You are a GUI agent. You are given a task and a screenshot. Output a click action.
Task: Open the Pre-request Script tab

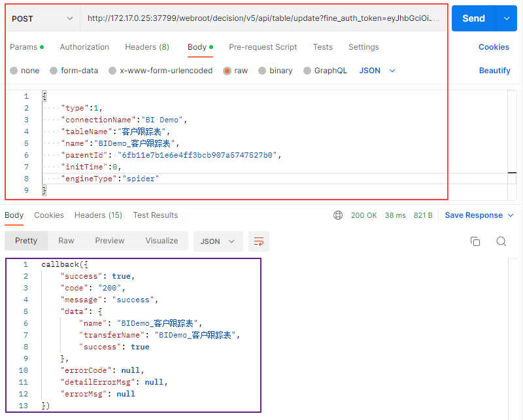[x=263, y=47]
